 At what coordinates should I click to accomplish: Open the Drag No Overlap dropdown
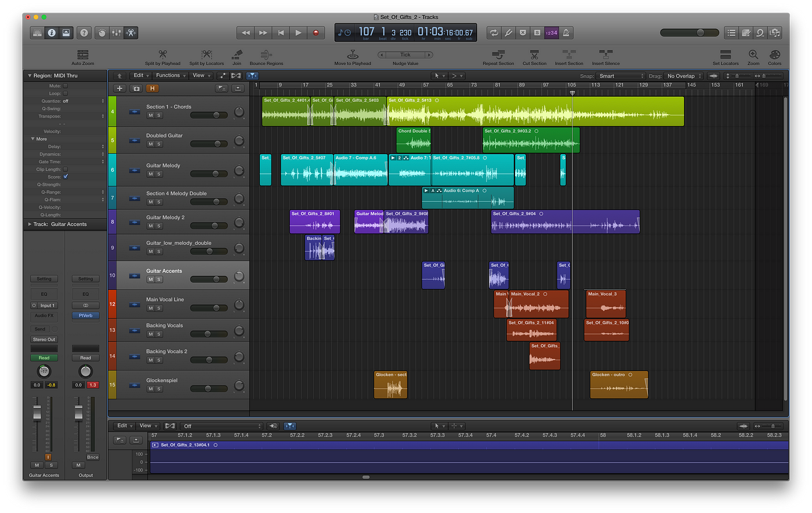click(x=684, y=76)
